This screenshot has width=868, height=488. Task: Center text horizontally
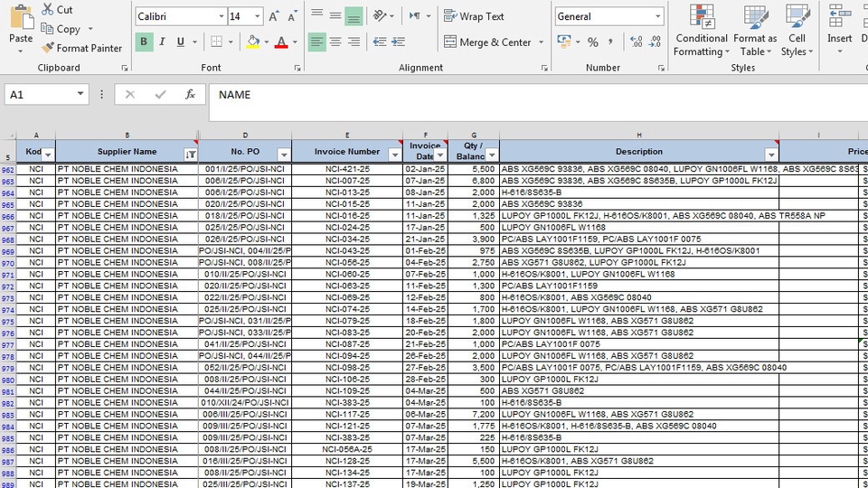point(335,42)
